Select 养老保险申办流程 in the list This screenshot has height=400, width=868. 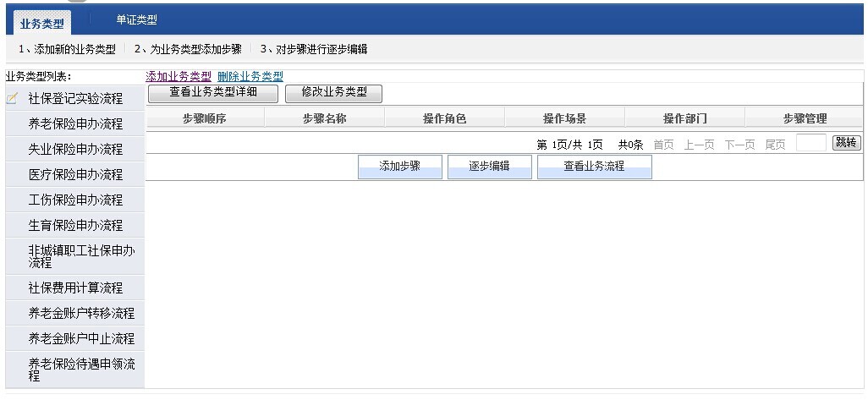75,124
